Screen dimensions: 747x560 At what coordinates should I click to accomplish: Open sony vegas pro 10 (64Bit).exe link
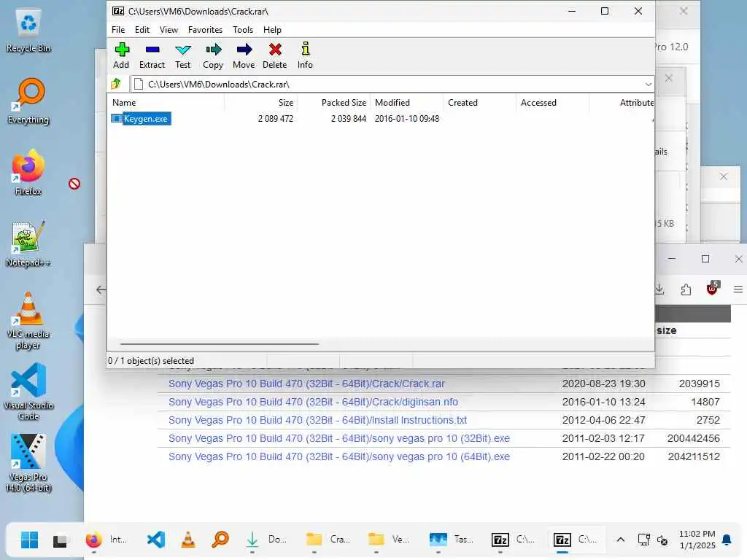[x=338, y=456]
